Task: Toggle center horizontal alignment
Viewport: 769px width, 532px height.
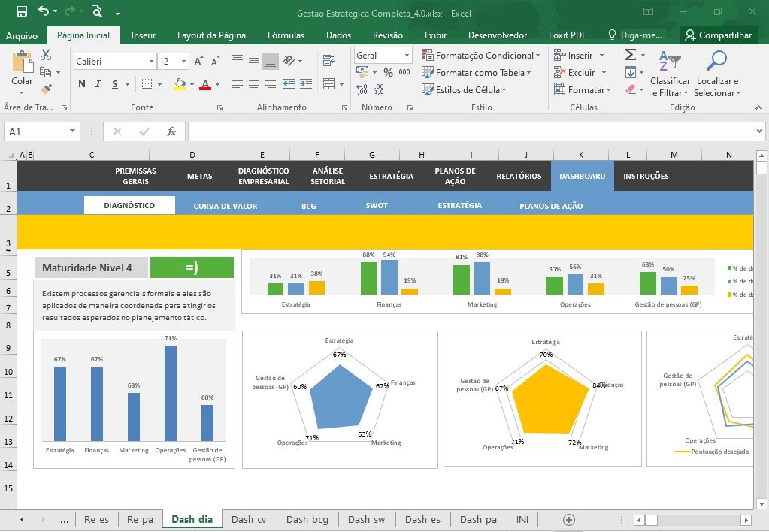Action: [254, 84]
